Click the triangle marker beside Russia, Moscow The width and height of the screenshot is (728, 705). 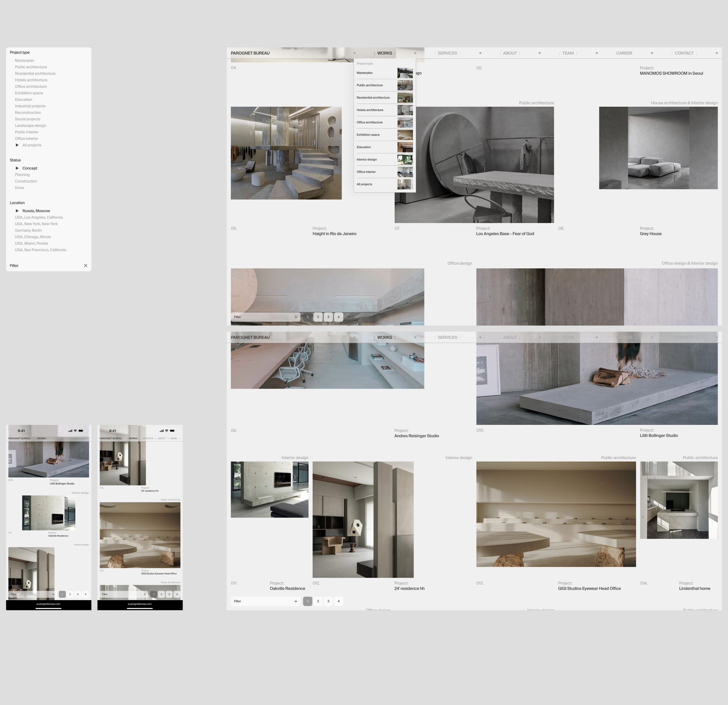[17, 211]
